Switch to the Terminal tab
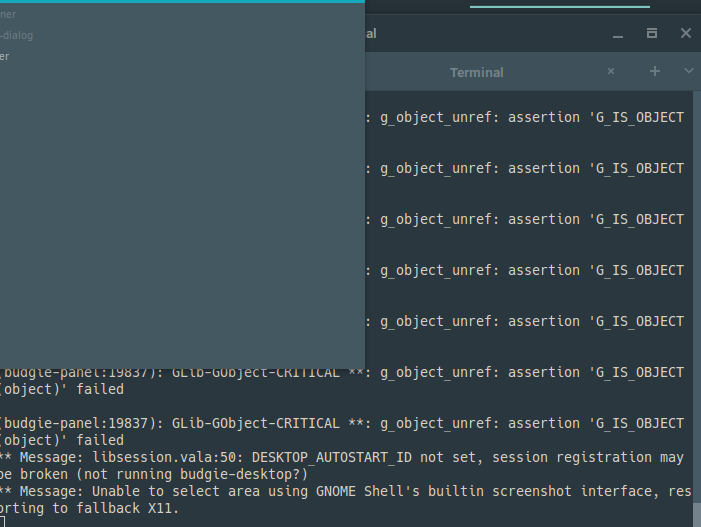Screen dimensions: 701x527 click(477, 72)
